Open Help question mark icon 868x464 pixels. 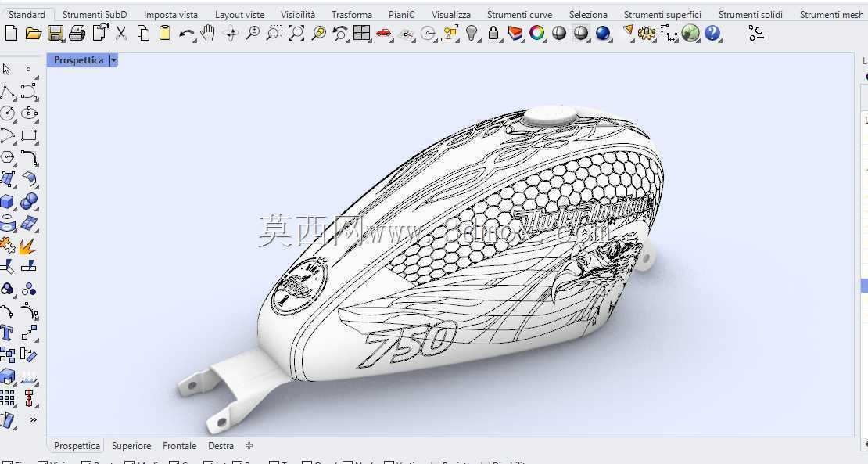712,34
